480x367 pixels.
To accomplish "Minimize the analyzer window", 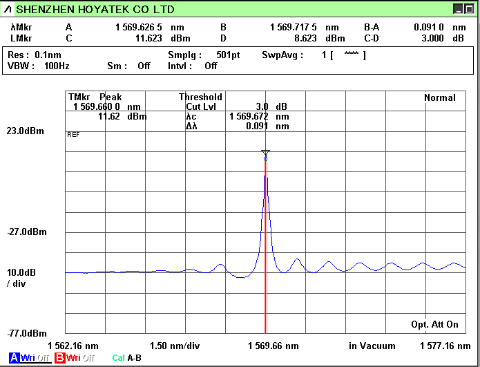I will 458,9.
